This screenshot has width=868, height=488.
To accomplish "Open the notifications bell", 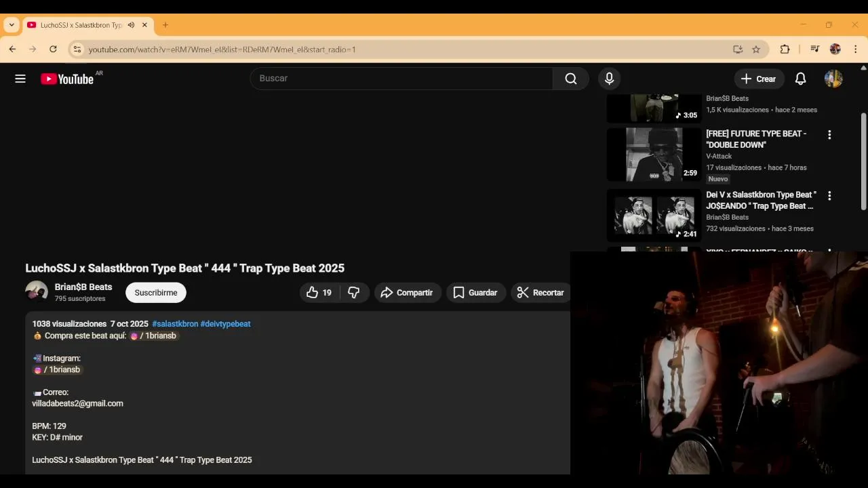I will (800, 79).
